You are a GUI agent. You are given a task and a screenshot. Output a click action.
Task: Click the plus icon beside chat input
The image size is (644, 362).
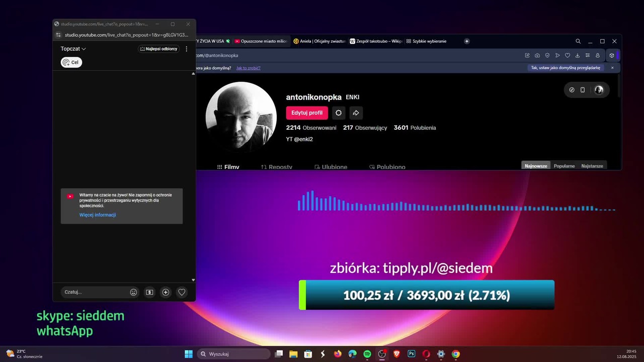tap(166, 292)
